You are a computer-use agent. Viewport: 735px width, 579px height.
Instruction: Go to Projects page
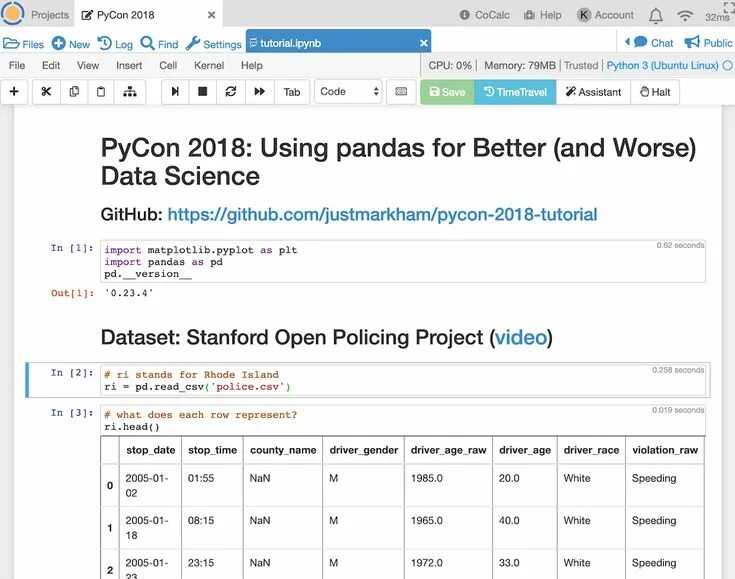(50, 15)
